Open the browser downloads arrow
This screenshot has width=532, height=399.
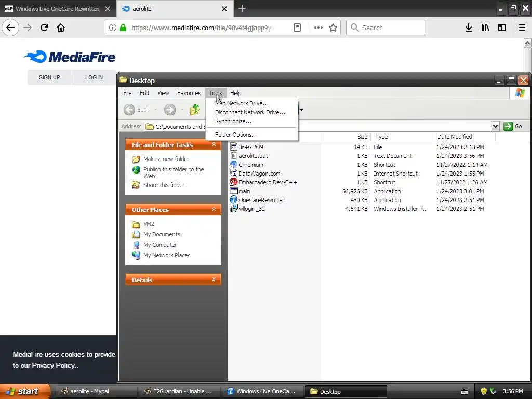click(469, 28)
